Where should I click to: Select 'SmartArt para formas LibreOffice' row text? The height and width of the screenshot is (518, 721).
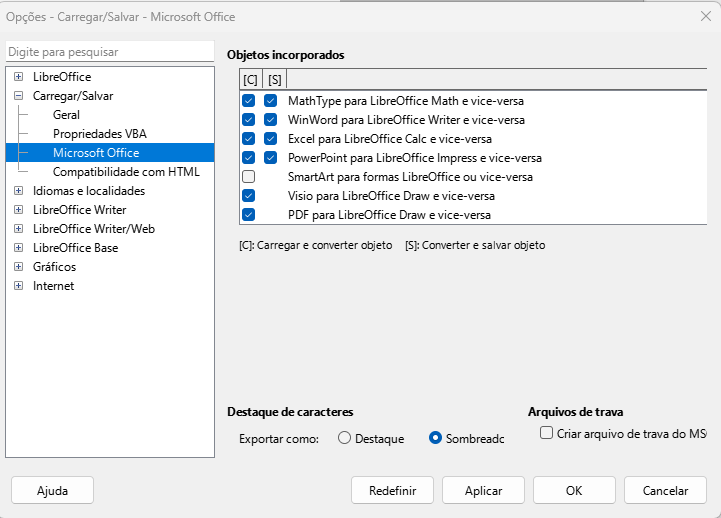[410, 176]
